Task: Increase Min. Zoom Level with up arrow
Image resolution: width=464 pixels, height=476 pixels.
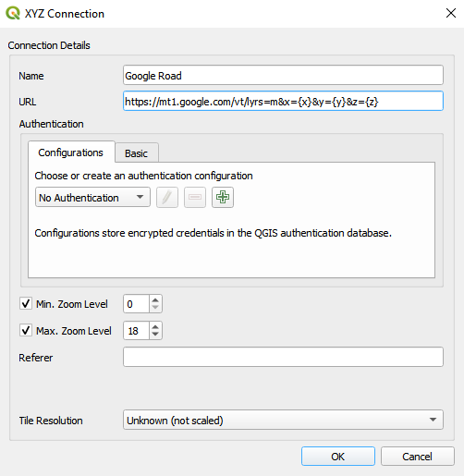Action: (155, 300)
